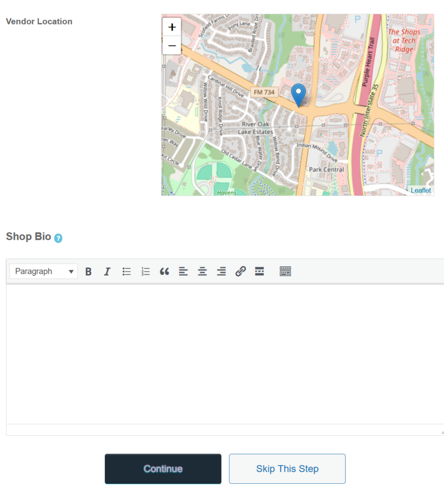Open the Paragraph format dropdown
The width and height of the screenshot is (444, 504).
tap(43, 271)
